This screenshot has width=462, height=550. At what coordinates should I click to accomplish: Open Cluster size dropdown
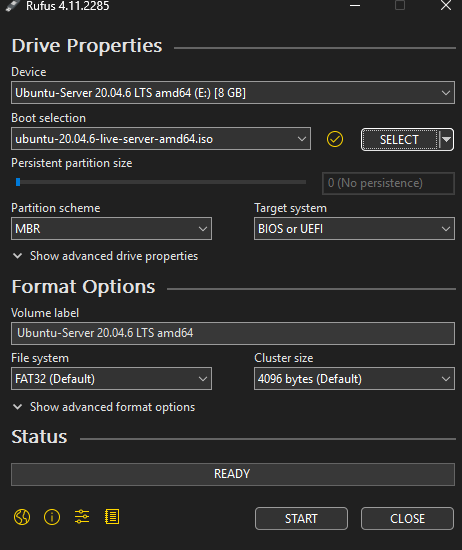click(354, 379)
